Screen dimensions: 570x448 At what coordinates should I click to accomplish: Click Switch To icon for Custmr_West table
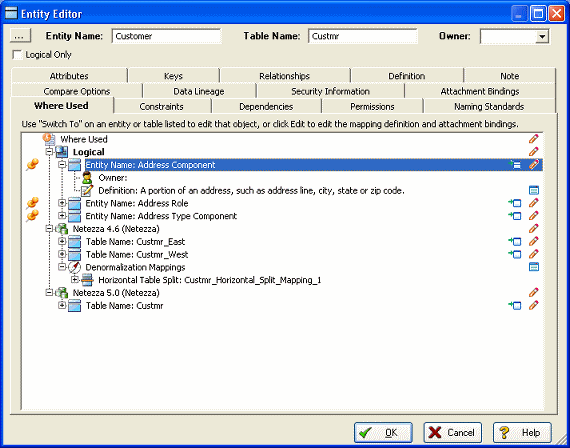(515, 254)
